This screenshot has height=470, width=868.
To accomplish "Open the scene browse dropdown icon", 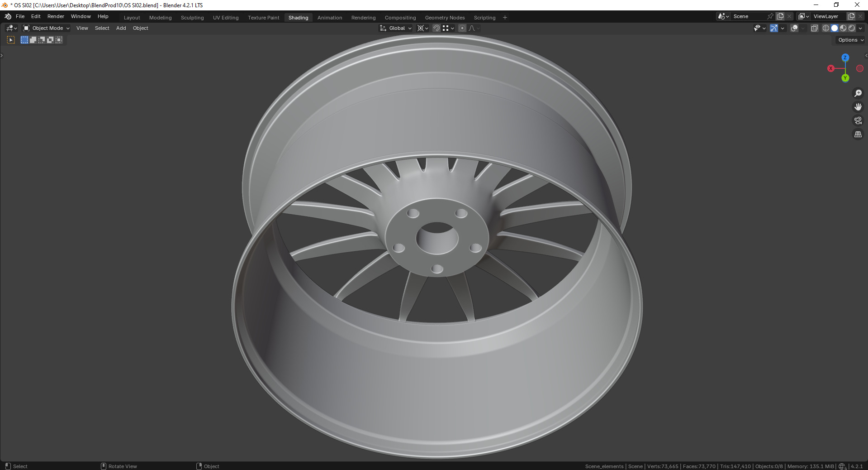I will pyautogui.click(x=723, y=16).
